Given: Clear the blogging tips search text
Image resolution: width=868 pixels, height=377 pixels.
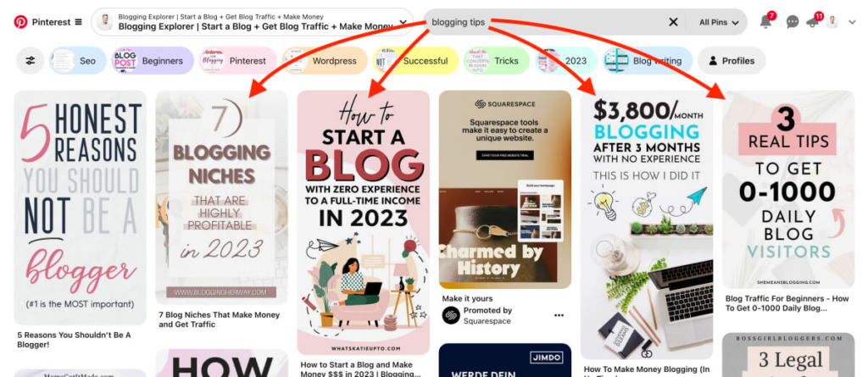Looking at the screenshot, I should pos(673,22).
